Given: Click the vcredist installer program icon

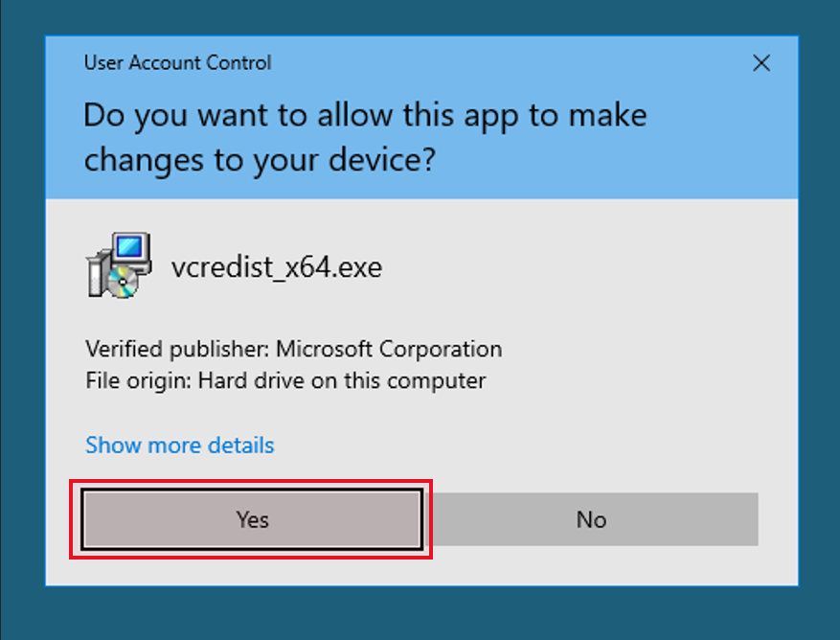Looking at the screenshot, I should tap(119, 265).
